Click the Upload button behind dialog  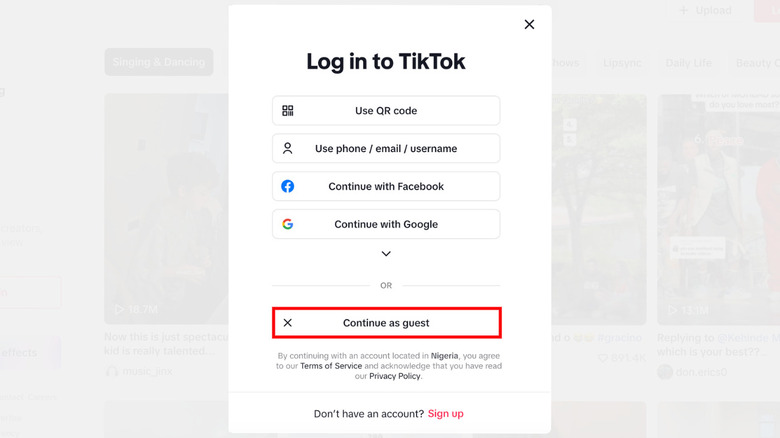tap(706, 10)
